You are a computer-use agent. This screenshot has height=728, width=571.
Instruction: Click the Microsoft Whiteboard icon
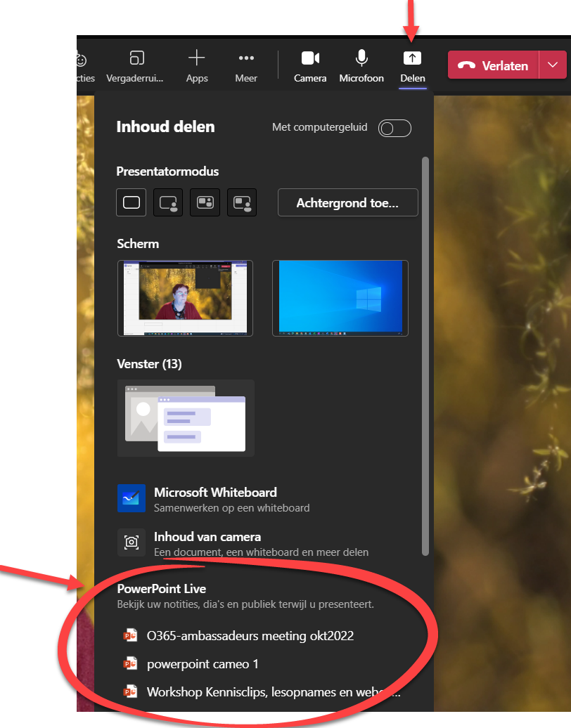pos(131,498)
